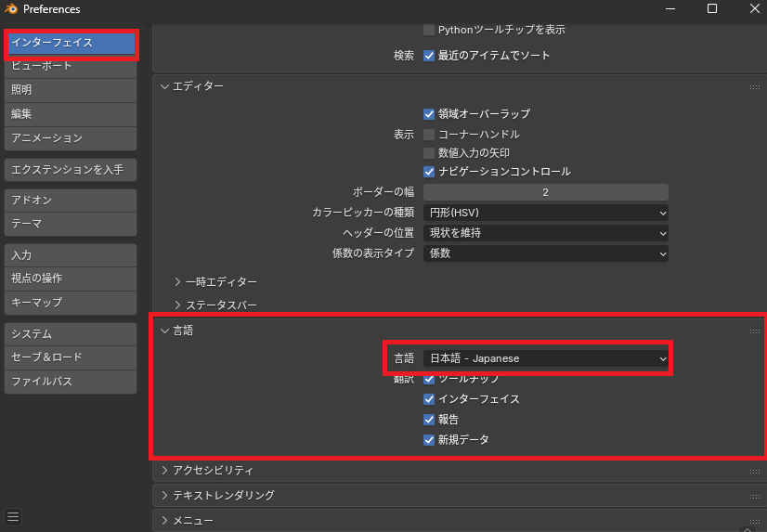
Task: Click the Blender logo icon in title bar
Action: [11, 9]
